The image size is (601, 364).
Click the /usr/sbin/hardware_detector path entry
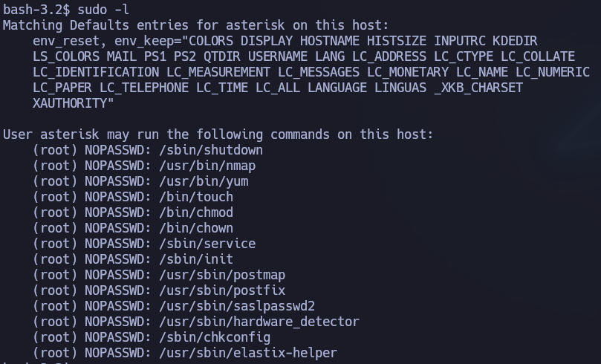pyautogui.click(x=259, y=322)
